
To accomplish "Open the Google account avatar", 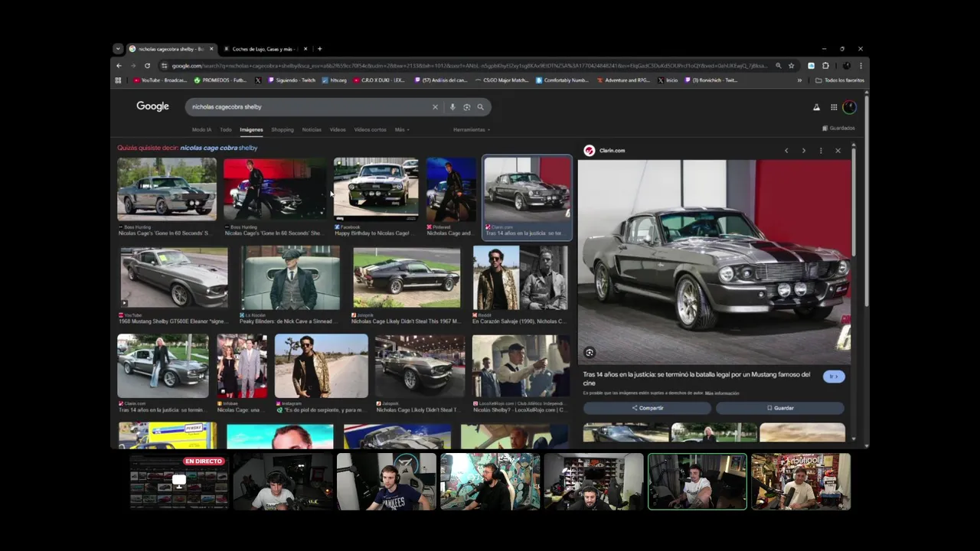I will (849, 107).
